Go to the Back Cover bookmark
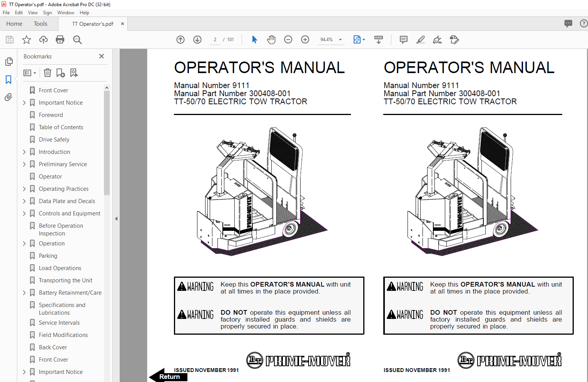The image size is (588, 382). (53, 347)
